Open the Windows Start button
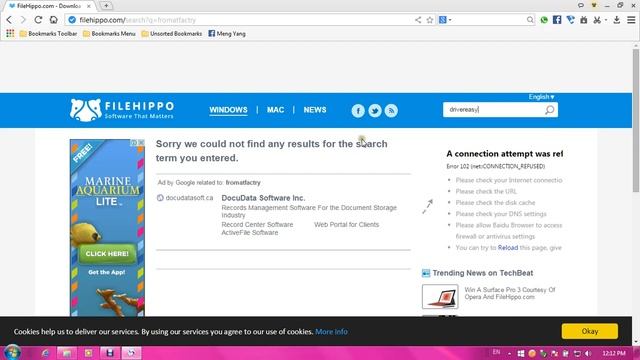Image resolution: width=640 pixels, height=360 pixels. [x=12, y=352]
